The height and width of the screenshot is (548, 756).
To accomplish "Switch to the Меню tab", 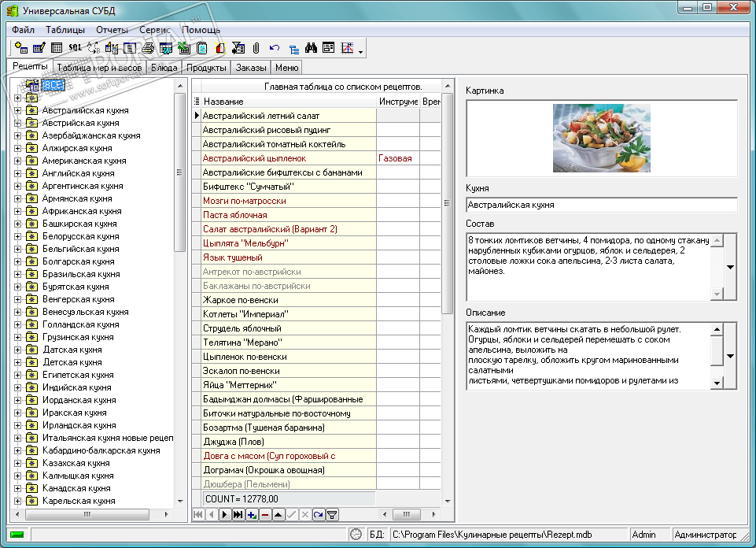I will (x=286, y=68).
